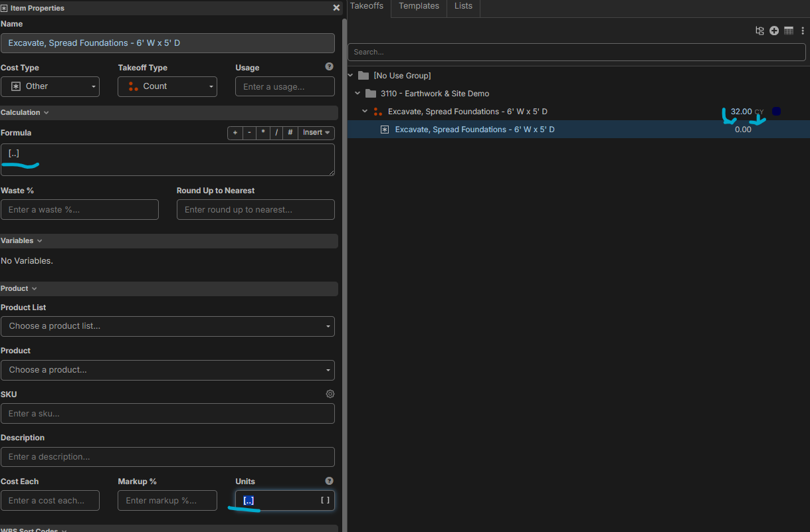Click the help icon beside Usage
Viewport: 810px width, 532px height.
tap(329, 67)
